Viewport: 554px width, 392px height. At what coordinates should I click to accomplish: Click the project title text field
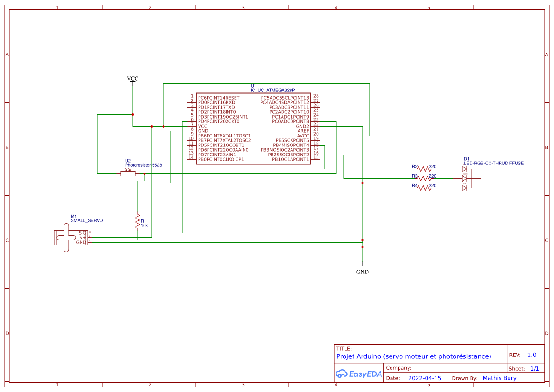point(414,356)
